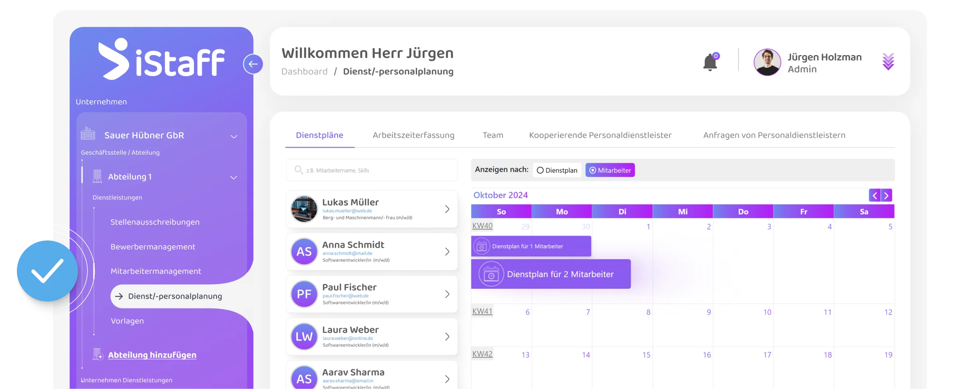The height and width of the screenshot is (389, 980).
Task: Select calendar day 17
Action: 767,355
